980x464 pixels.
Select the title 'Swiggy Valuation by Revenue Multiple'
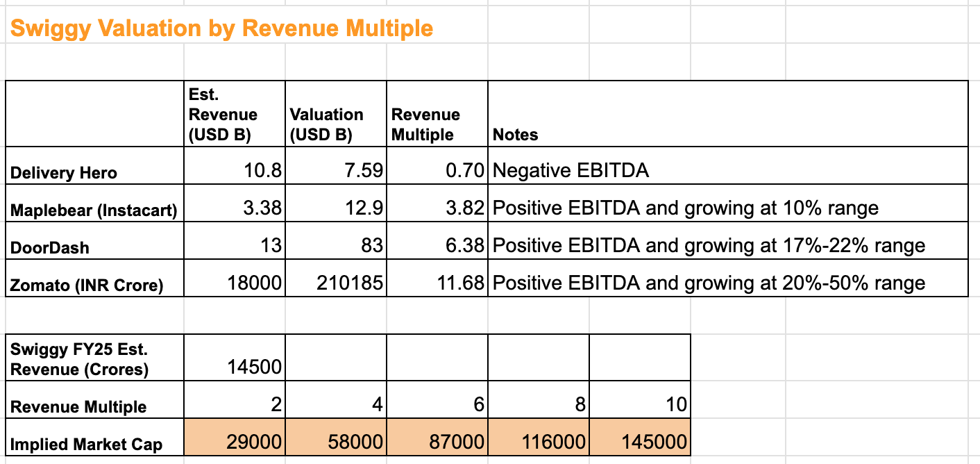click(x=221, y=28)
